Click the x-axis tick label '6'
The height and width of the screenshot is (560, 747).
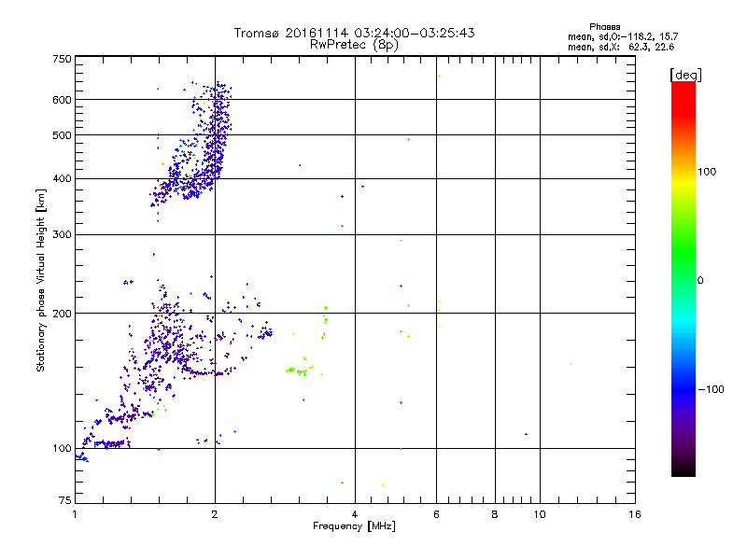coord(436,514)
